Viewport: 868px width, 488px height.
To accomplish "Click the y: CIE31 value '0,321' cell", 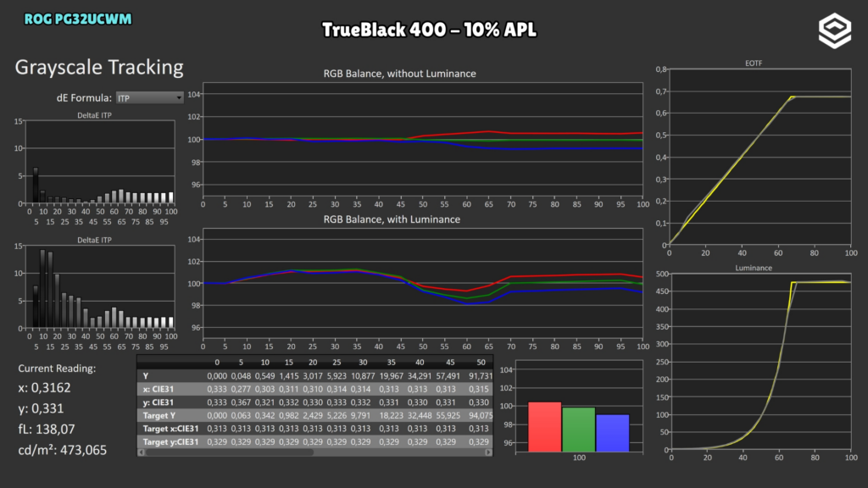I will tap(264, 402).
